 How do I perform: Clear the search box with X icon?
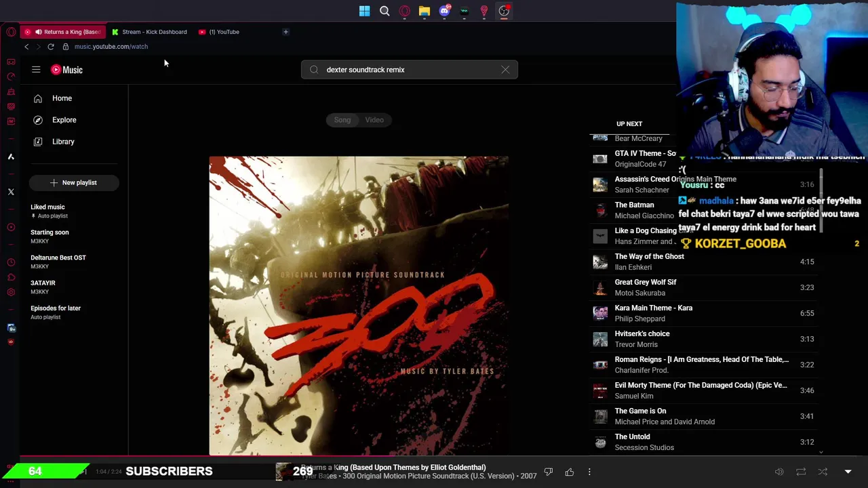click(x=505, y=70)
